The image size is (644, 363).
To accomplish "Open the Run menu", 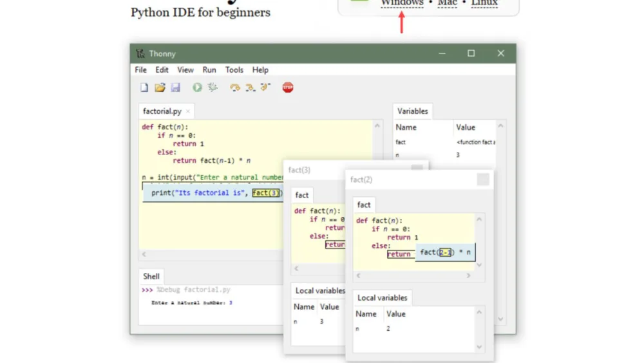I will pyautogui.click(x=209, y=70).
